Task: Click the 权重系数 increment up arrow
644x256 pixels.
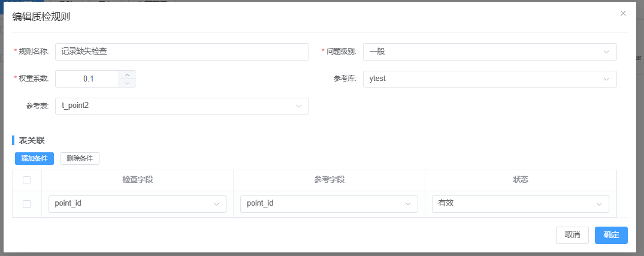Action: tap(127, 75)
